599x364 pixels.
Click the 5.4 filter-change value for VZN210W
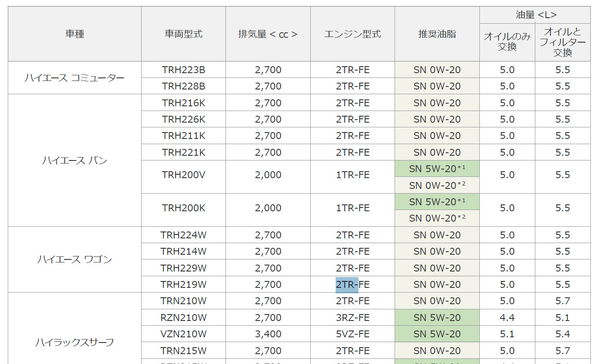pyautogui.click(x=563, y=334)
